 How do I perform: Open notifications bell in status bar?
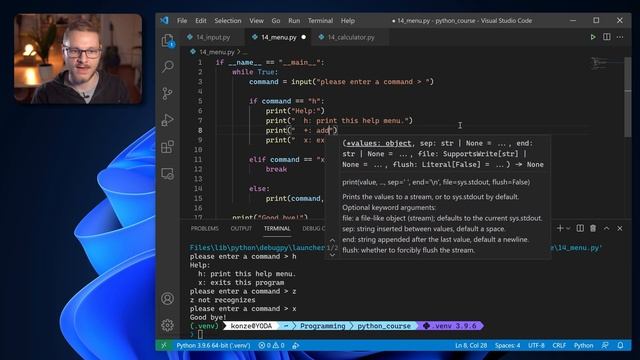(620, 345)
